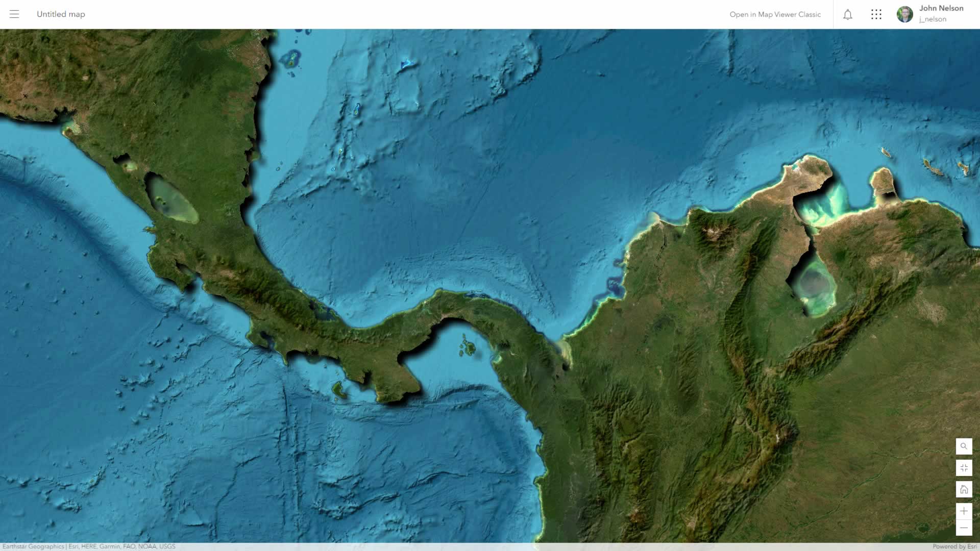
Task: Open the map search tool
Action: pos(964,446)
